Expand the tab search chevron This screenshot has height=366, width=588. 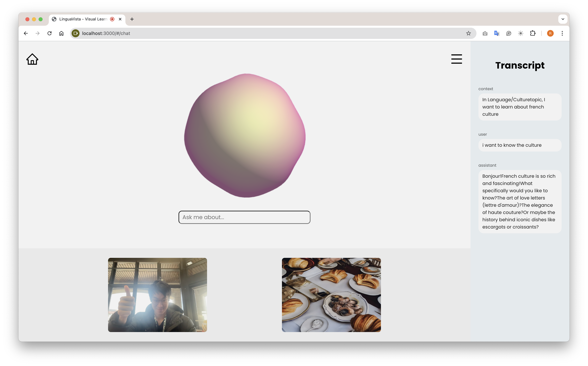pyautogui.click(x=563, y=19)
